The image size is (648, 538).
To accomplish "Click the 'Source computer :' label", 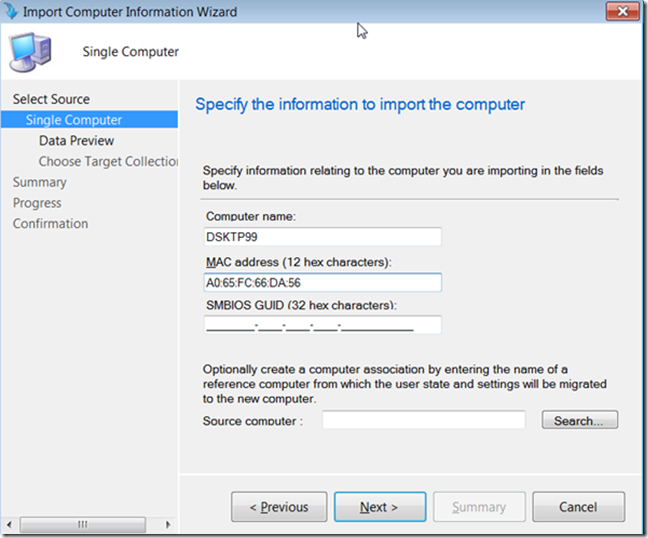I will tap(253, 421).
